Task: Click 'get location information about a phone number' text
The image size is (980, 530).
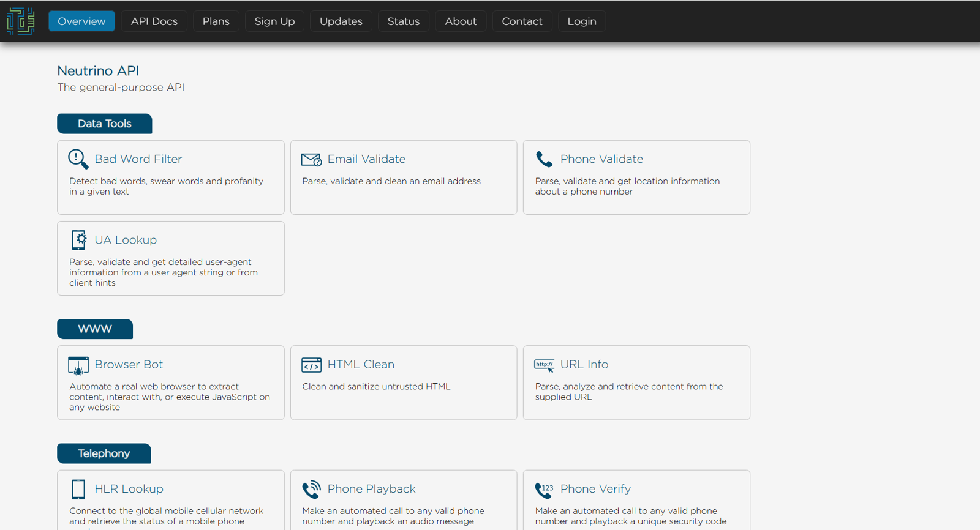Action: coord(627,186)
